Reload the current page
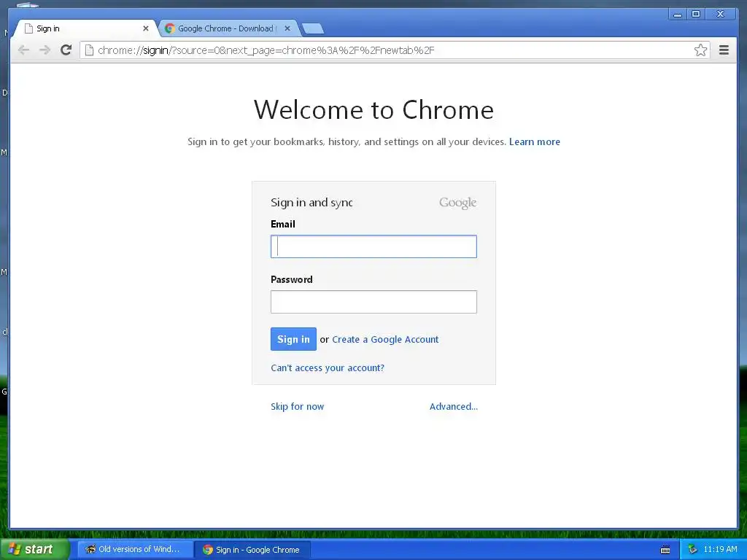The width and height of the screenshot is (747, 560). tap(66, 50)
